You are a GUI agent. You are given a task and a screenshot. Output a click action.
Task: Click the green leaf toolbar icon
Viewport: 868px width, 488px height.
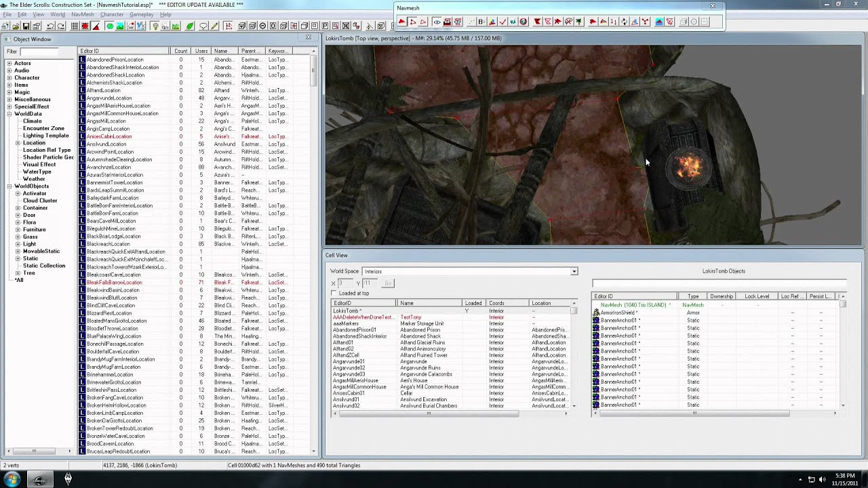190,26
